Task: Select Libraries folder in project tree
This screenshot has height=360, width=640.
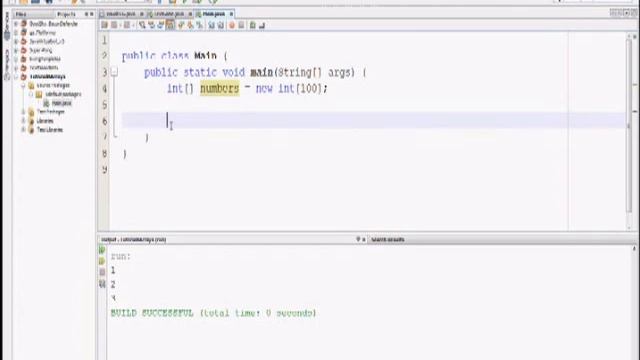Action: pos(45,121)
